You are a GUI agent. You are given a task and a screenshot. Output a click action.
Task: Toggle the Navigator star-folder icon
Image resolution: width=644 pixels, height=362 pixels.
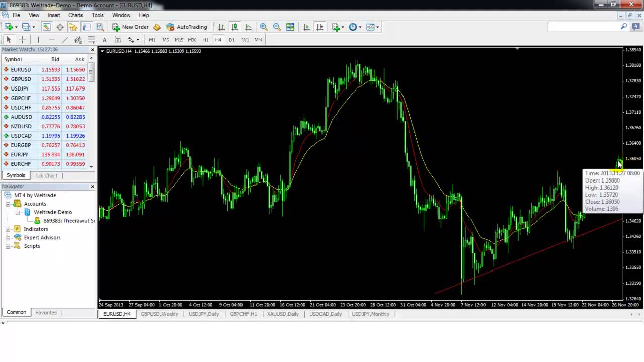(73, 27)
